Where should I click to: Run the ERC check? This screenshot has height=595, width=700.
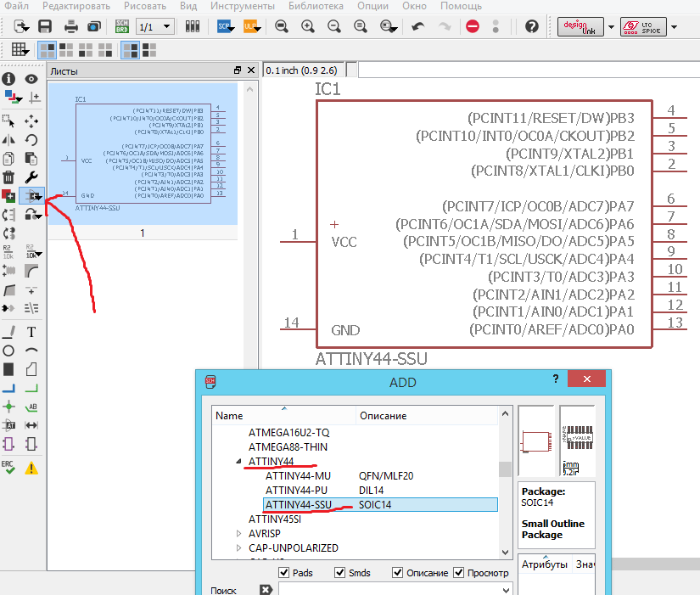pyautogui.click(x=8, y=467)
